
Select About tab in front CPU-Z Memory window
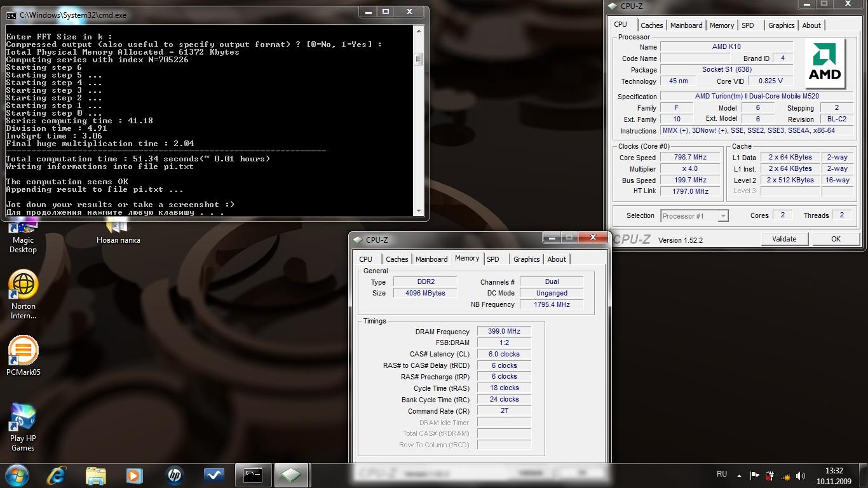coord(557,259)
